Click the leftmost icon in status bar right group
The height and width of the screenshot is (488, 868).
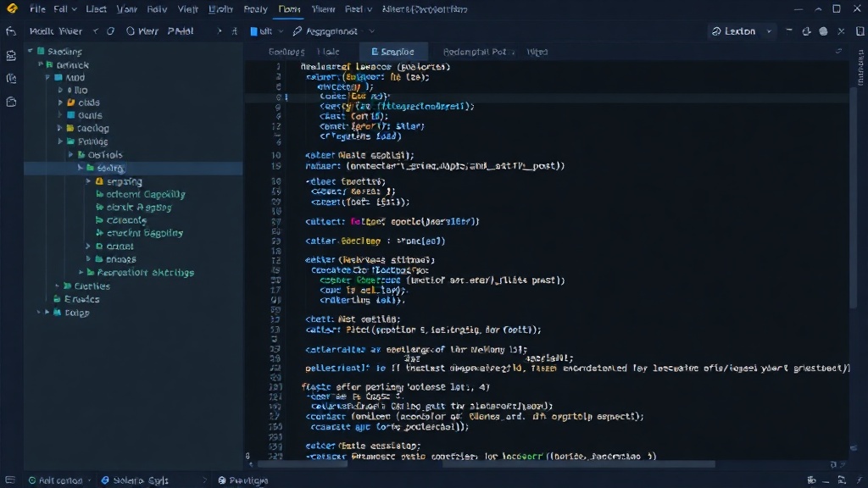[x=811, y=480]
